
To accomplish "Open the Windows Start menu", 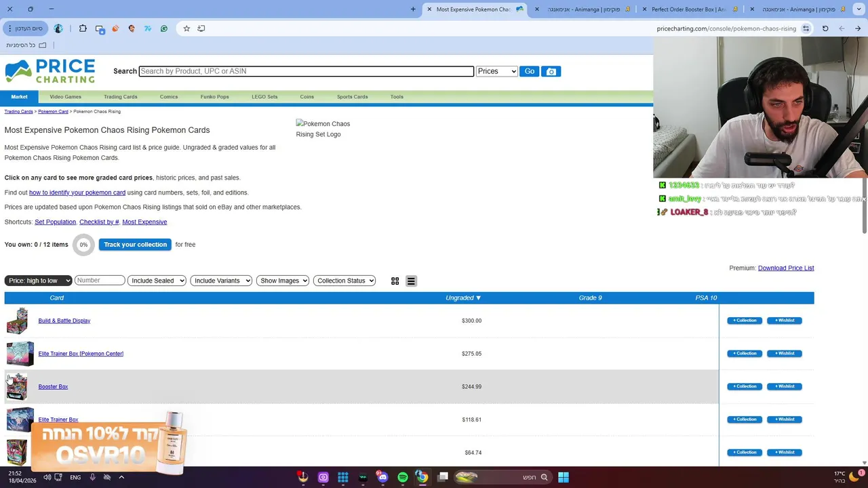I will click(x=564, y=477).
